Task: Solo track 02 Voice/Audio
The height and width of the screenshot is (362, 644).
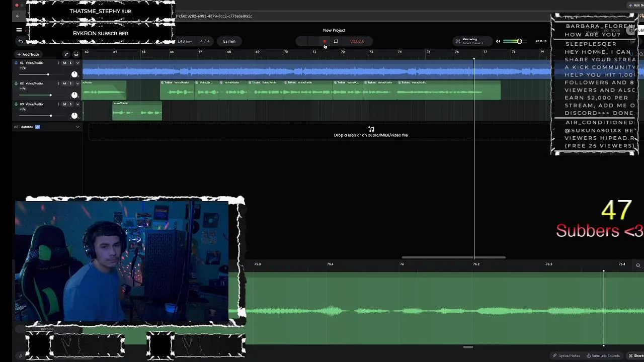Action: [x=70, y=83]
